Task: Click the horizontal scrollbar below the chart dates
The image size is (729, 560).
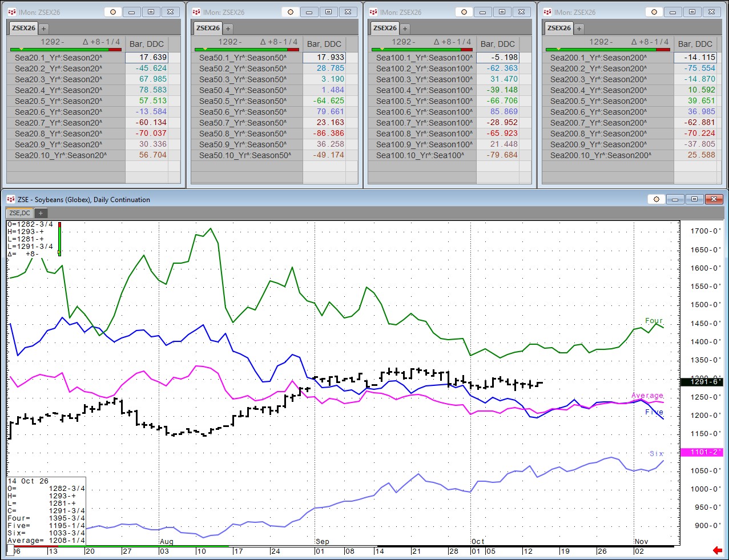Action: [340, 546]
